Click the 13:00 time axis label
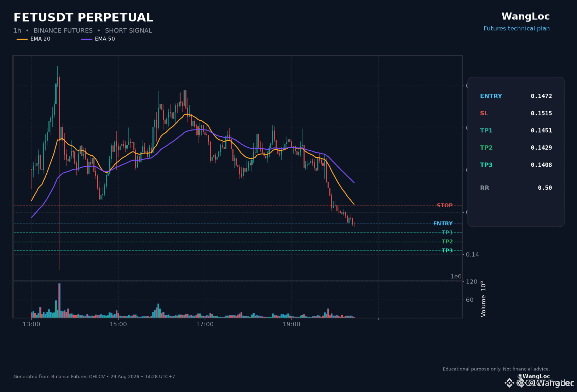577x392 pixels. 31,324
